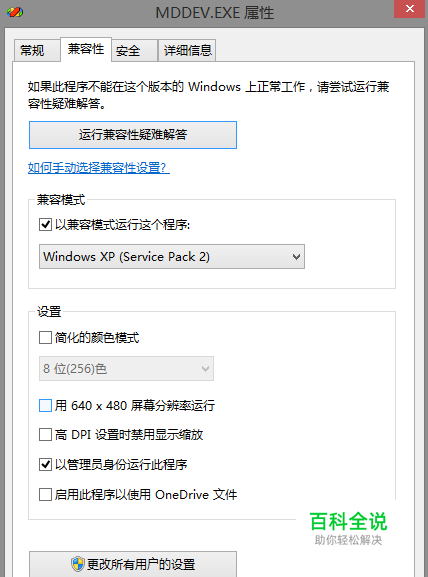
Task: Enable 简化的颜色模式 checkbox
Action: 45,337
